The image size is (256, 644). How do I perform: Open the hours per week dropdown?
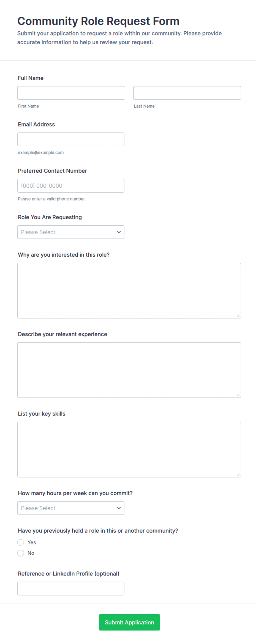tap(71, 508)
